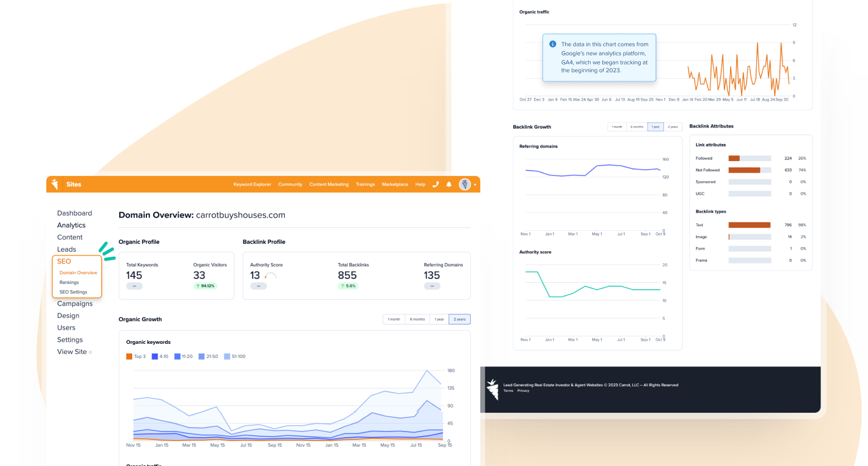
Task: Open Marketplace in the header
Action: (395, 184)
